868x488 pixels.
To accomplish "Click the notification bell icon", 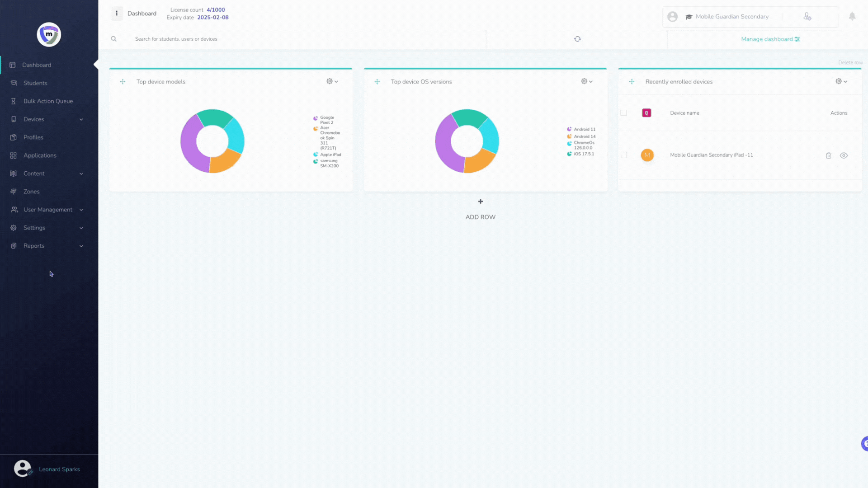I will 852,17.
